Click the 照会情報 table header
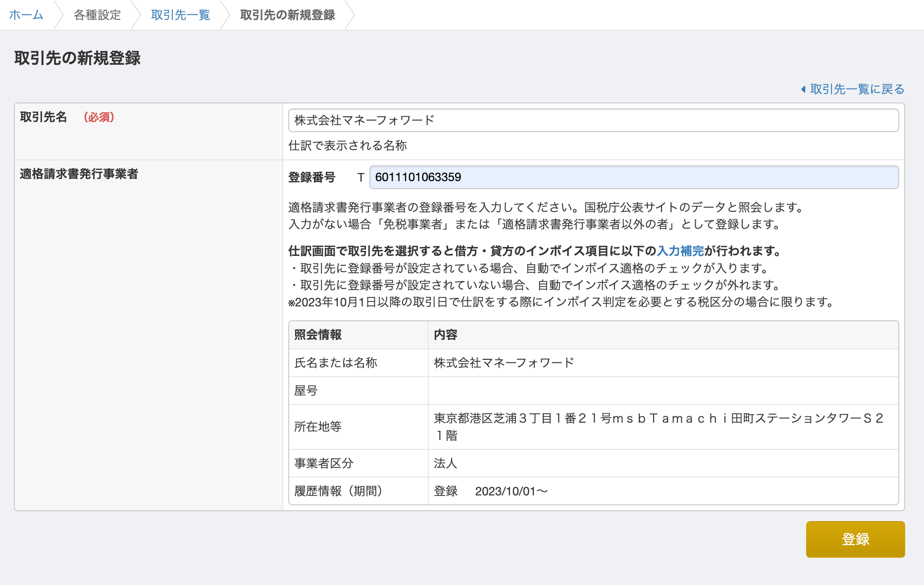Viewport: 924px width, 585px height. point(318,335)
